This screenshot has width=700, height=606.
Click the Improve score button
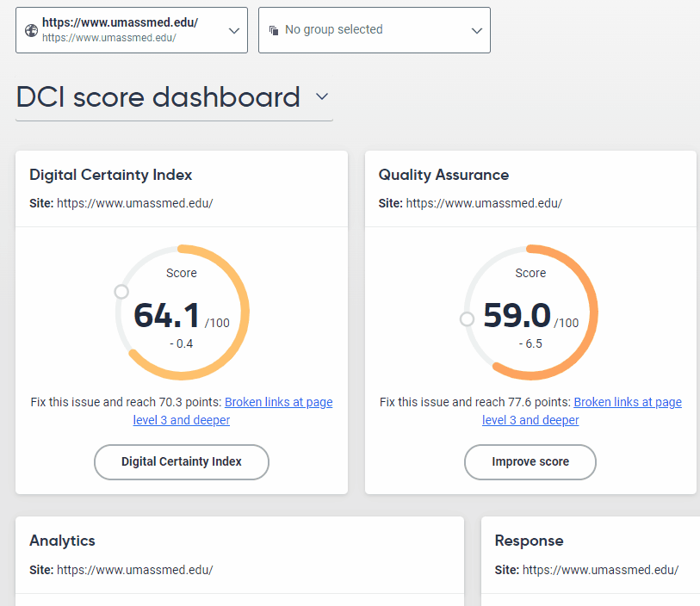[530, 462]
